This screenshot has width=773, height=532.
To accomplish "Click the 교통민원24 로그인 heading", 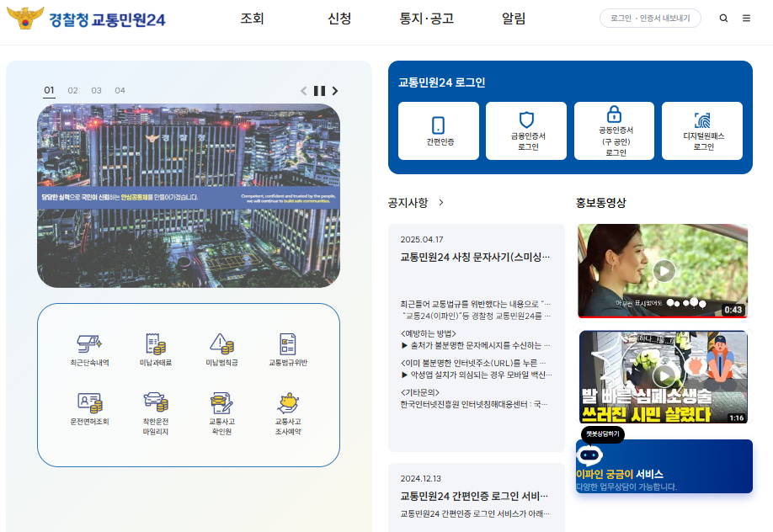I will [x=442, y=82].
